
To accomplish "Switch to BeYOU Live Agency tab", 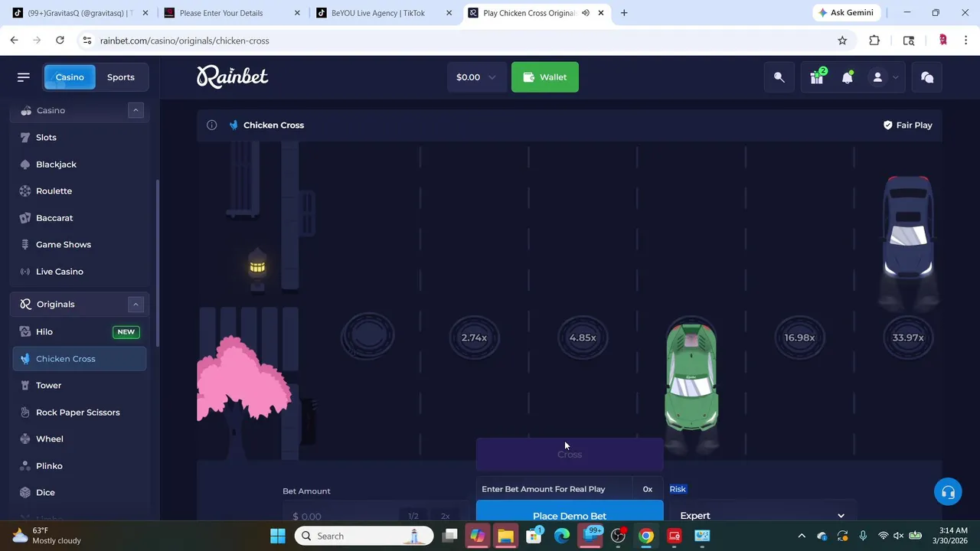I will (x=384, y=13).
